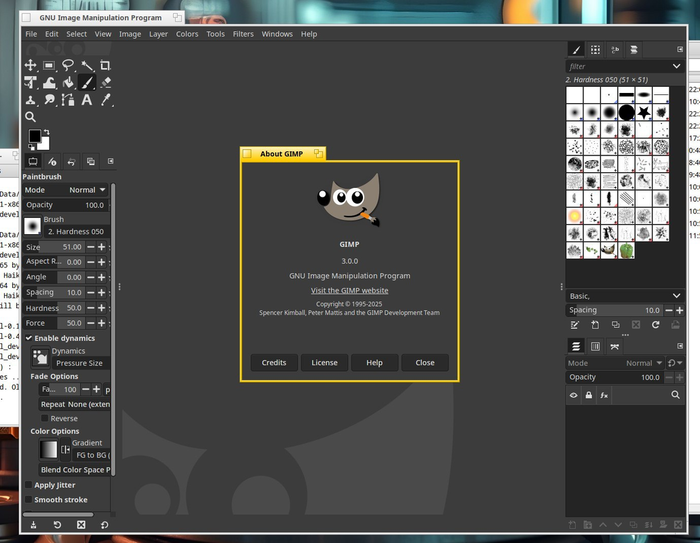Open the layer mode group switcher
The image size is (700, 543).
point(675,363)
